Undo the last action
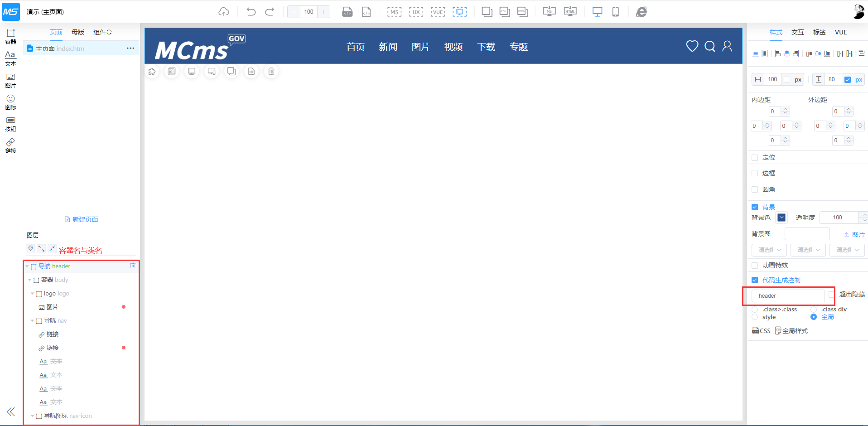The image size is (868, 426). (251, 12)
